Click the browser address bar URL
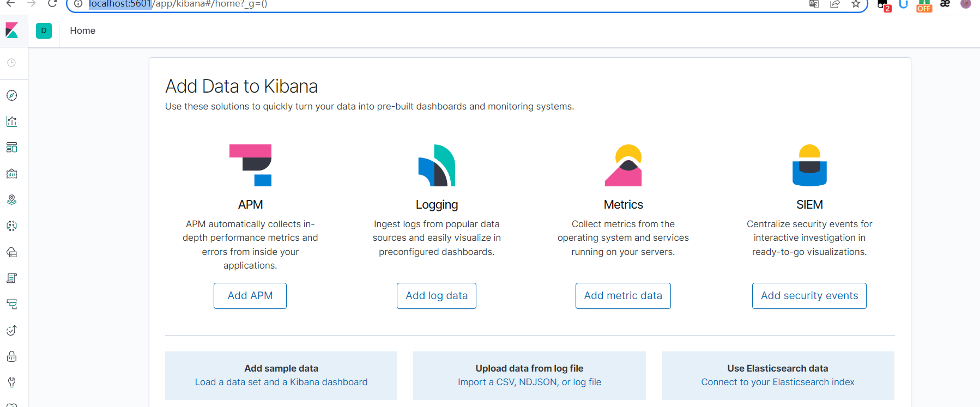This screenshot has height=407, width=980. click(178, 4)
